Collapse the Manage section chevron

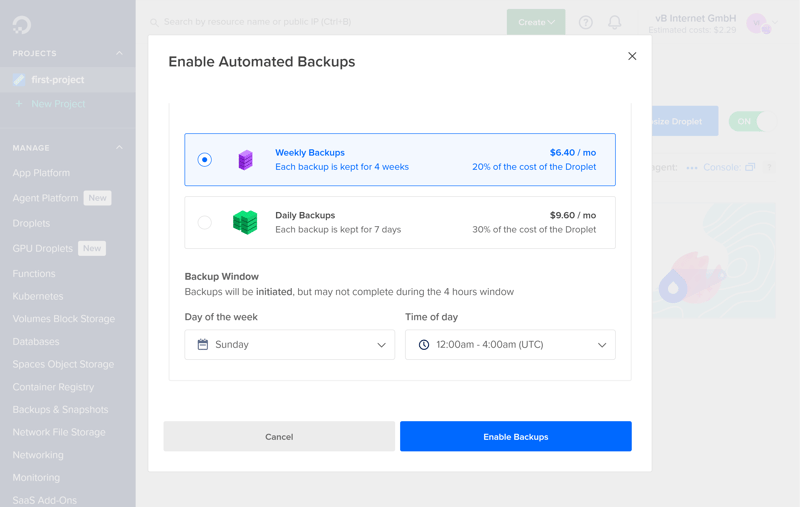click(x=119, y=148)
